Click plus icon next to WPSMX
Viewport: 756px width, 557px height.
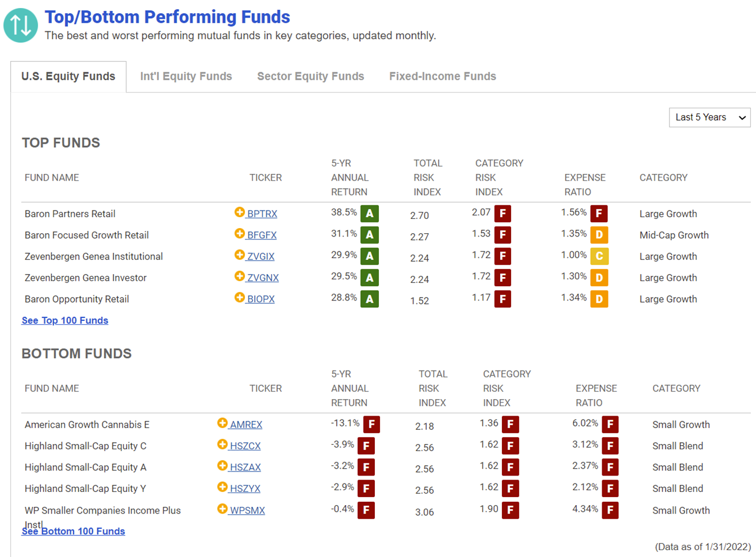coord(222,509)
